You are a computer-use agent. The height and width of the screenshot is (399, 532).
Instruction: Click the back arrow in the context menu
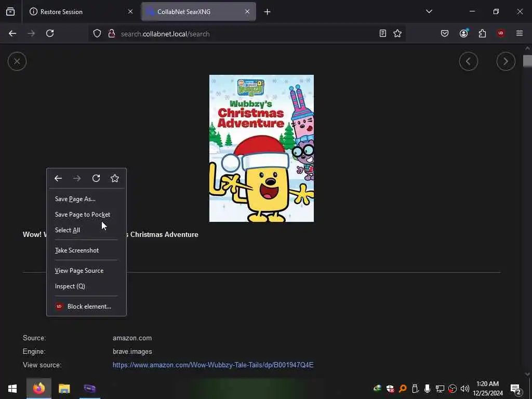pyautogui.click(x=58, y=179)
